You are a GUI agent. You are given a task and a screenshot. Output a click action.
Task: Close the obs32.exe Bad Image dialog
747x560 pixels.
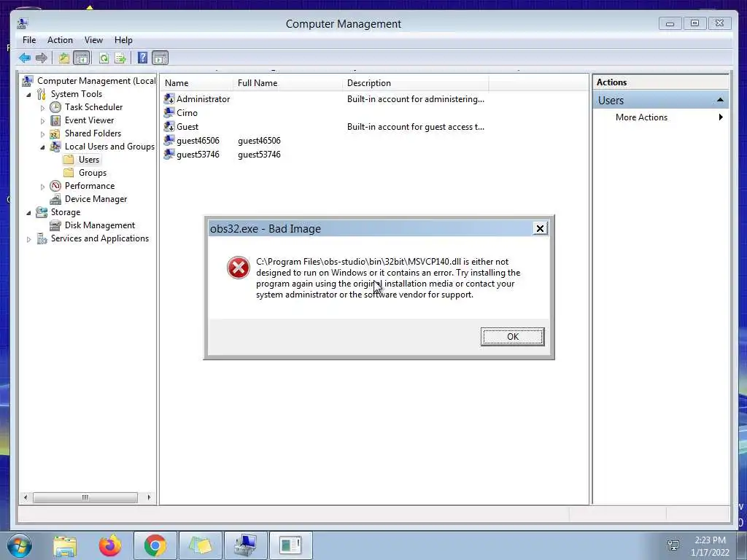[x=540, y=228]
